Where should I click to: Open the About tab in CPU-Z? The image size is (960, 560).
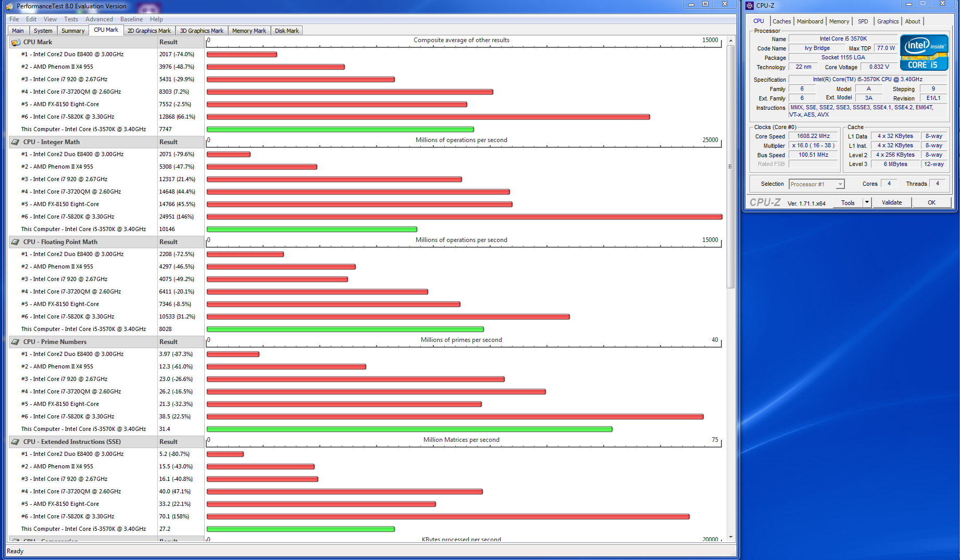(913, 21)
